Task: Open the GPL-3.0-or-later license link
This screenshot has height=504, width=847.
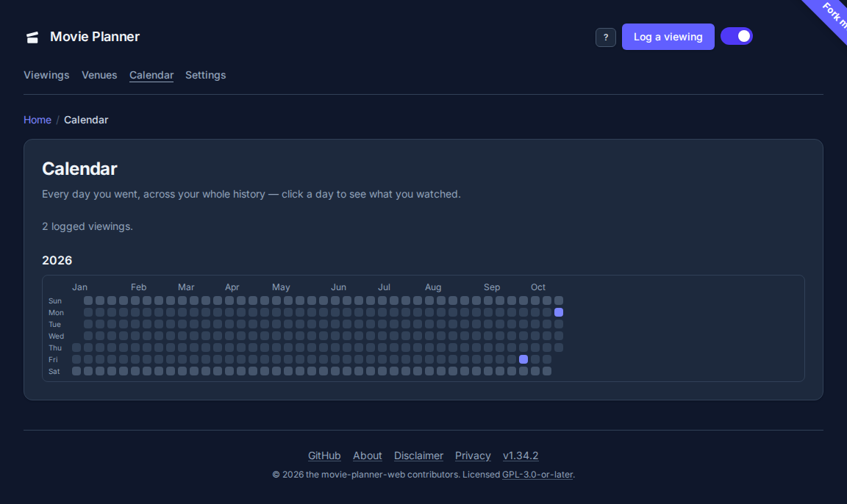Action: (537, 475)
